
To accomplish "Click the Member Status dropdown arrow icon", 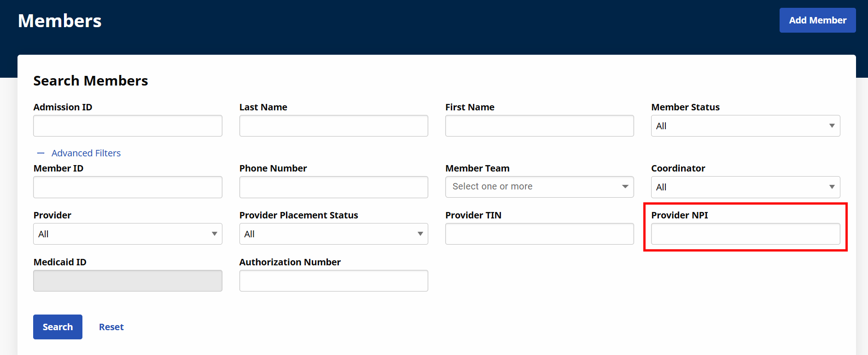I will [832, 126].
